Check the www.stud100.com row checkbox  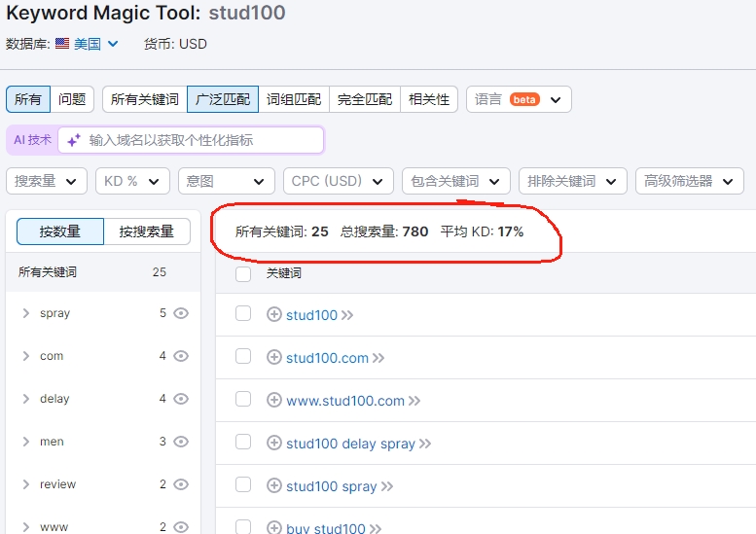click(x=243, y=399)
